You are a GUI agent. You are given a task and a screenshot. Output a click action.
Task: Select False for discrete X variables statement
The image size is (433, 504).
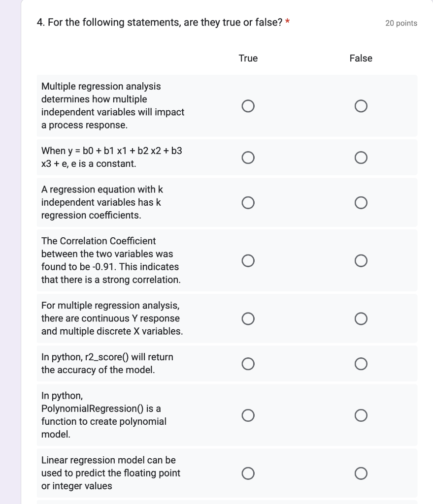coord(361,318)
